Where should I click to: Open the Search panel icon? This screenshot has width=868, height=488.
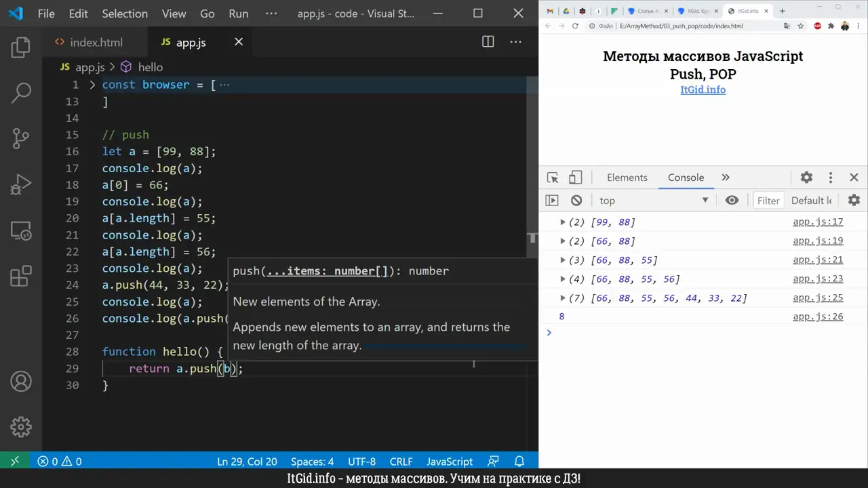tap(21, 92)
